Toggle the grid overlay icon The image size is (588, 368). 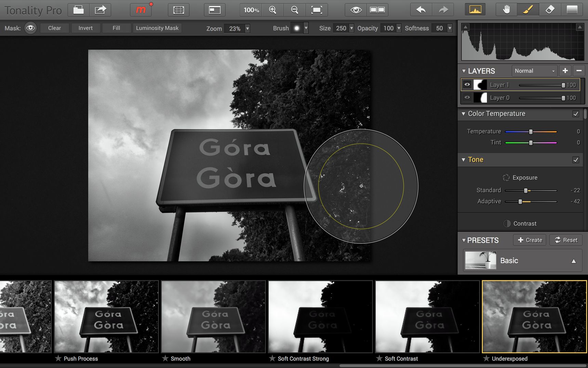point(179,10)
